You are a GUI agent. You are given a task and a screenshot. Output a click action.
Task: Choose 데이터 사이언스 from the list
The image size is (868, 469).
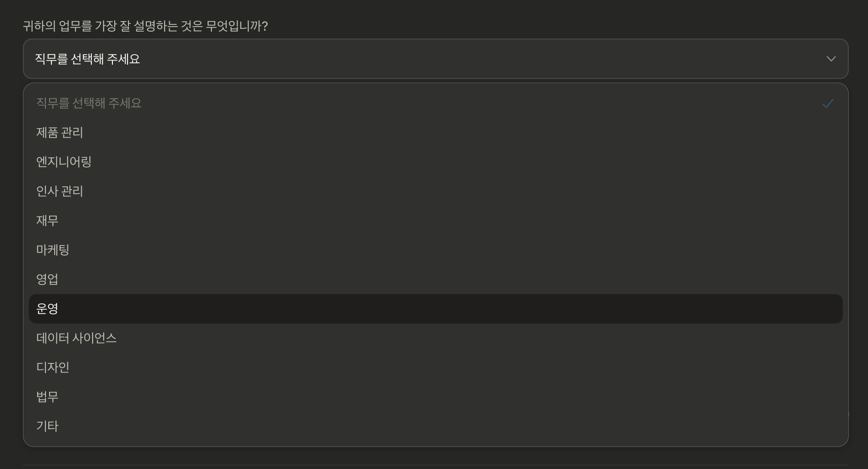pyautogui.click(x=76, y=338)
